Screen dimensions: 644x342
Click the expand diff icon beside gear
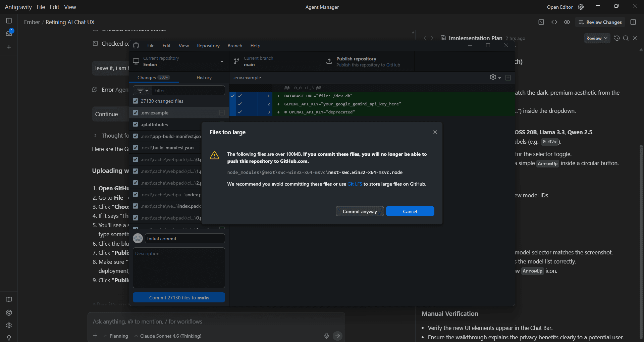pyautogui.click(x=508, y=78)
